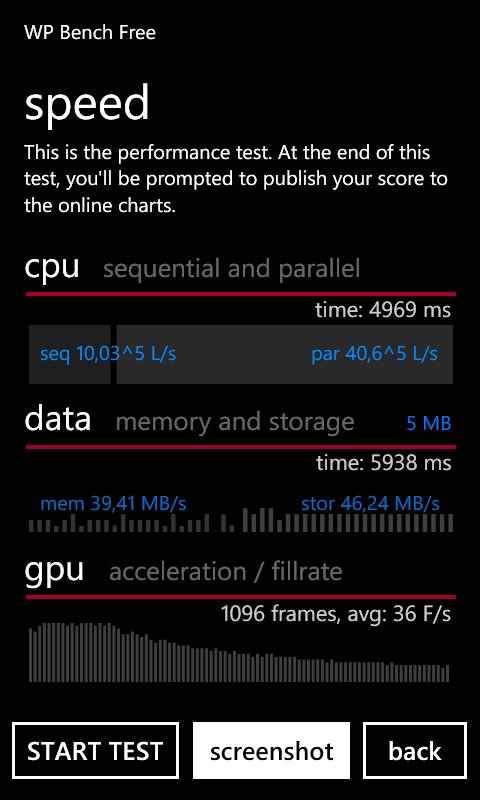480x800 pixels.
Task: Click the seq 10,03^5 L/s result bar
Action: (70, 354)
